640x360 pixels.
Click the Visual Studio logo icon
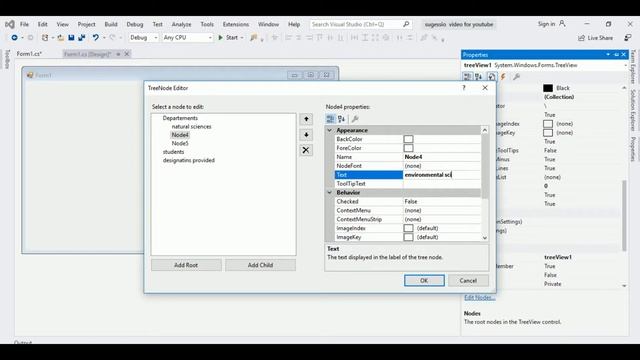10,24
